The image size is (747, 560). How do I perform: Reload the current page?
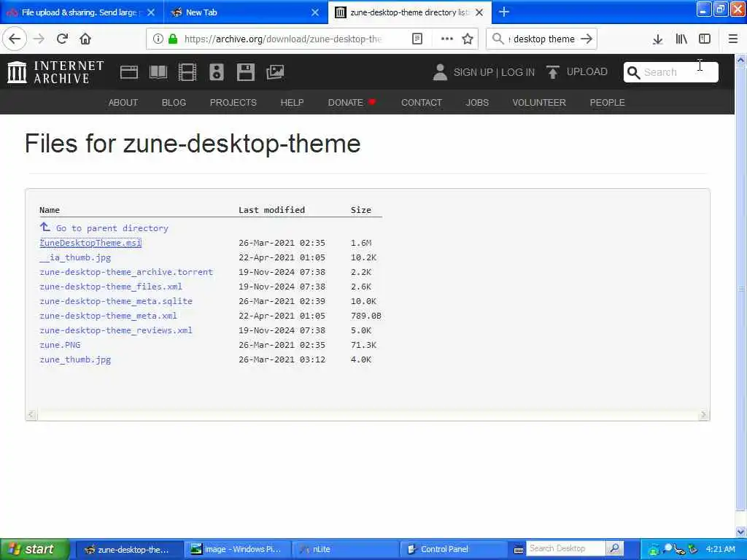pyautogui.click(x=62, y=39)
